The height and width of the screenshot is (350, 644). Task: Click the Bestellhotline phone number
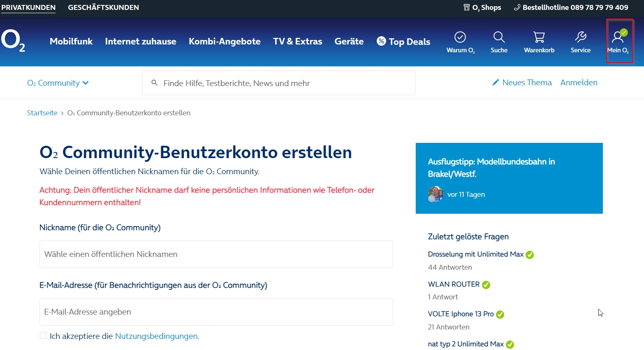tap(599, 7)
